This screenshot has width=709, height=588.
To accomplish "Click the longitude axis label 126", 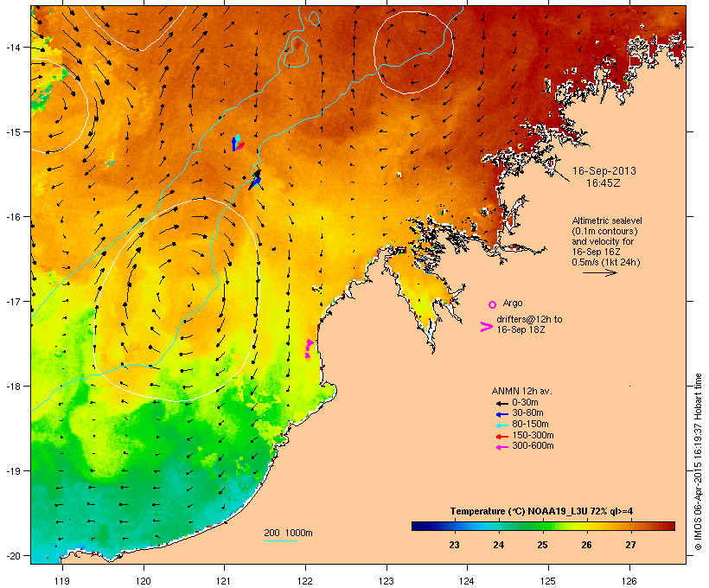I will 629,581.
